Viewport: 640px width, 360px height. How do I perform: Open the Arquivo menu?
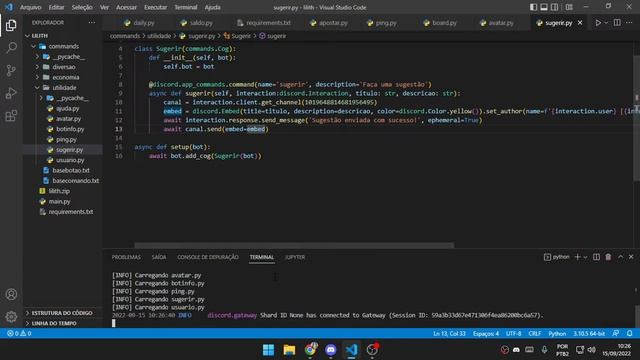pyautogui.click(x=30, y=7)
